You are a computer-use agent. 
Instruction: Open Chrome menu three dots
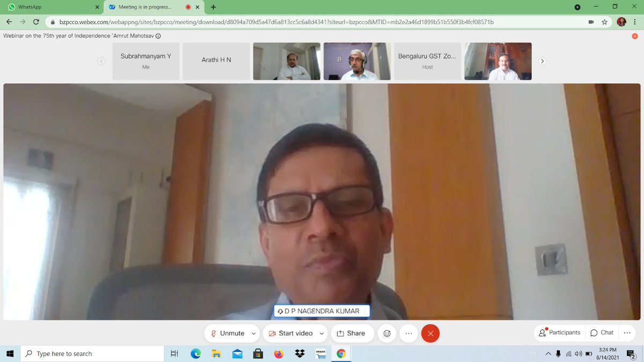(x=636, y=22)
